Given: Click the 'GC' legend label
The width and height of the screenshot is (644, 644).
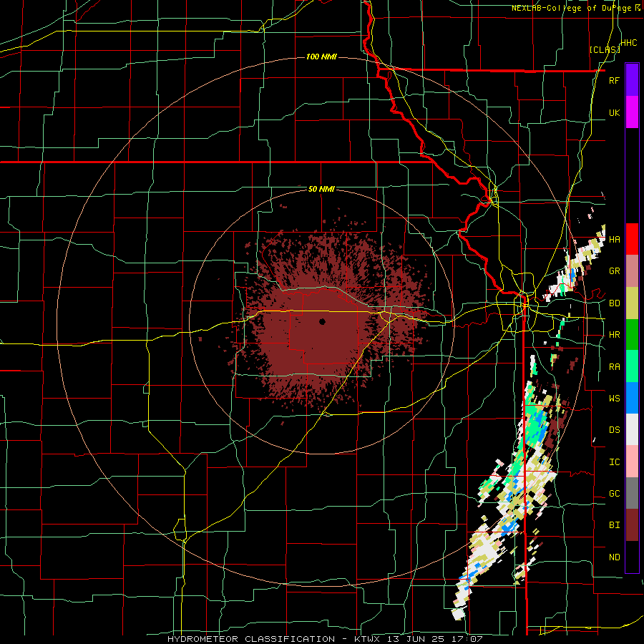Looking at the screenshot, I should coord(614,494).
